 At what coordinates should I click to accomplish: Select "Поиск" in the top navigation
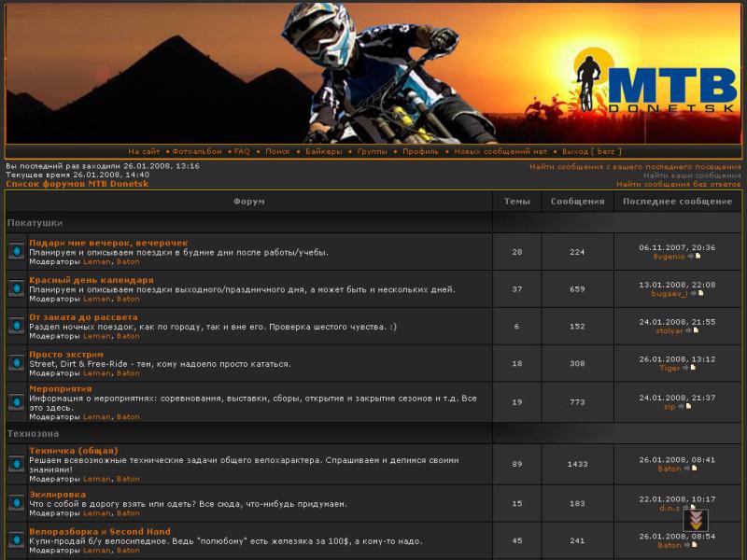(x=277, y=151)
